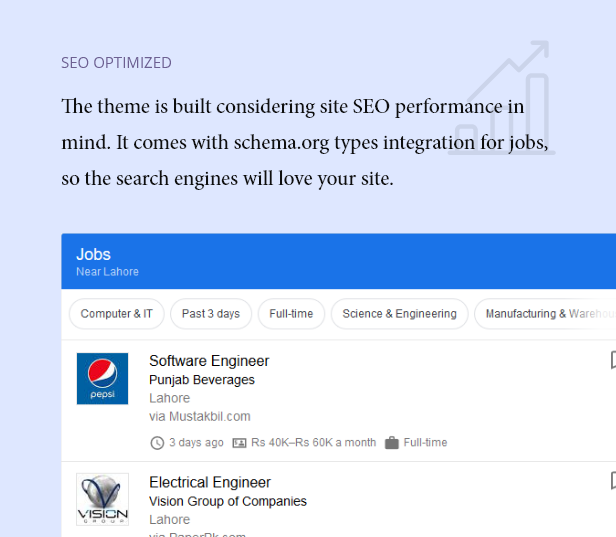Screen dimensions: 616x537
Task: Toggle the Past 3 days filter
Action: tap(211, 314)
